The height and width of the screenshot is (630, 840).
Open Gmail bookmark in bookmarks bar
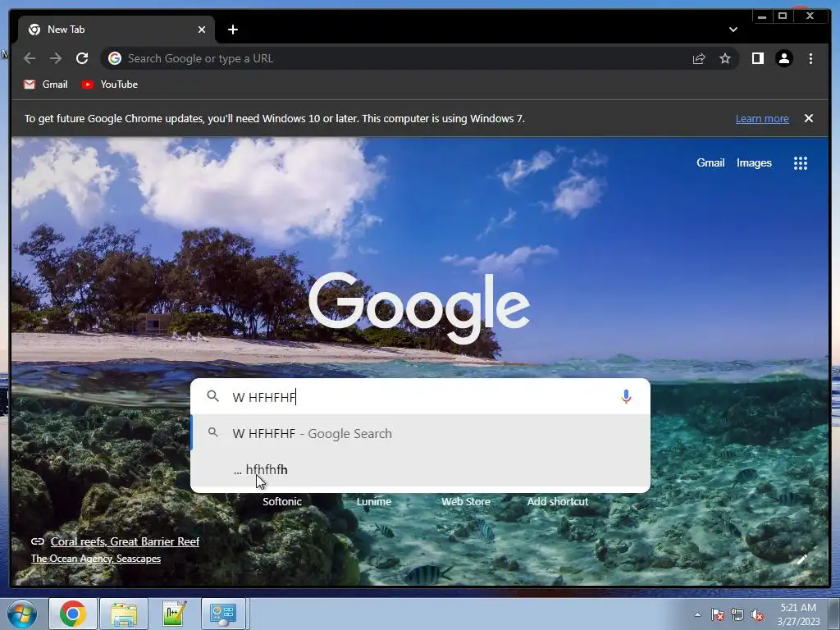point(46,84)
